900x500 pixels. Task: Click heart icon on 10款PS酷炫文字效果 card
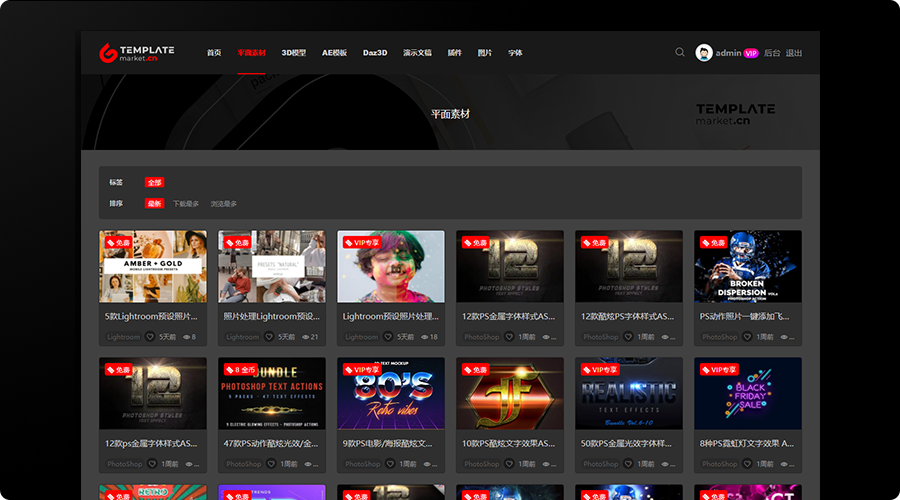pos(509,464)
